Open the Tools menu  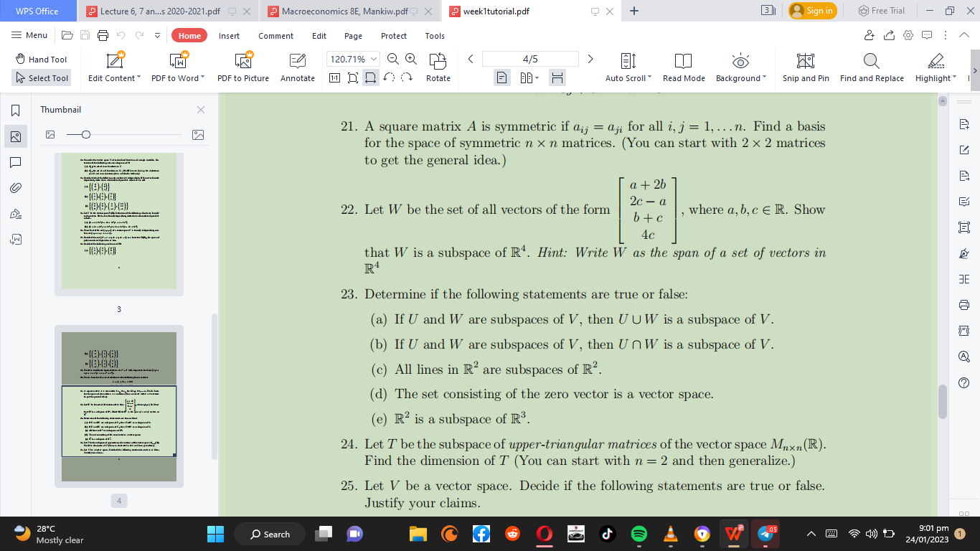[x=434, y=35]
